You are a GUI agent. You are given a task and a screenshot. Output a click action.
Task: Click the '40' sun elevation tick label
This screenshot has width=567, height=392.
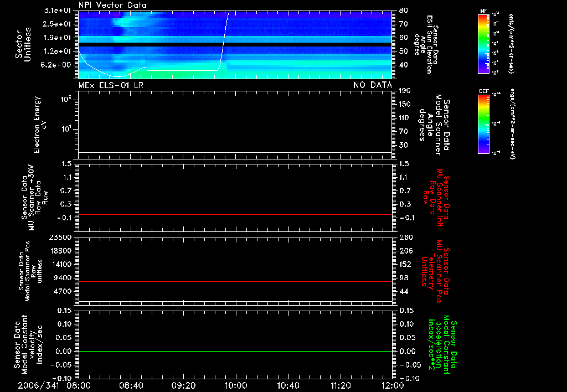pyautogui.click(x=404, y=65)
